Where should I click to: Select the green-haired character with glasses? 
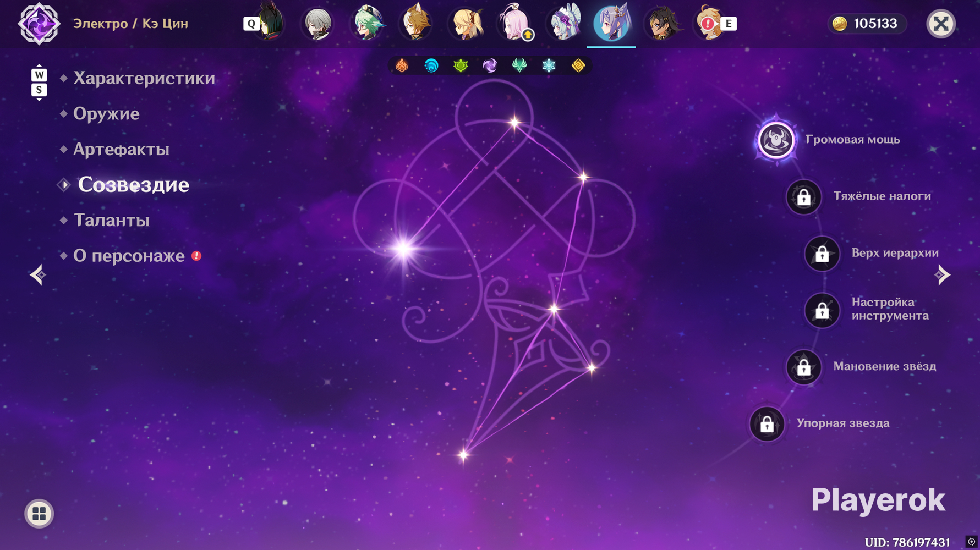pyautogui.click(x=367, y=23)
